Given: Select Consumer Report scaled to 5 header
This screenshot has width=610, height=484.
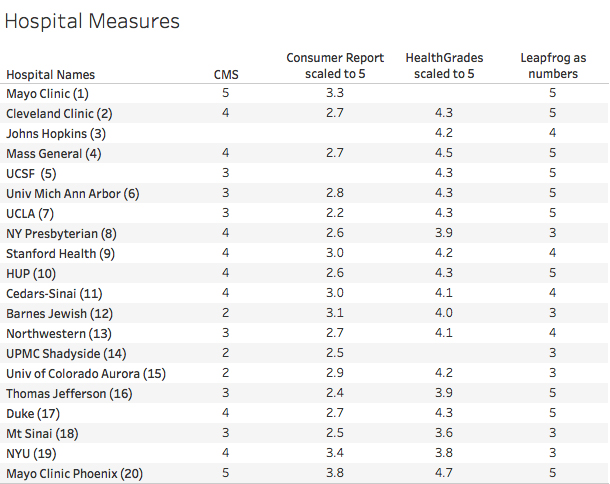Looking at the screenshot, I should (329, 66).
